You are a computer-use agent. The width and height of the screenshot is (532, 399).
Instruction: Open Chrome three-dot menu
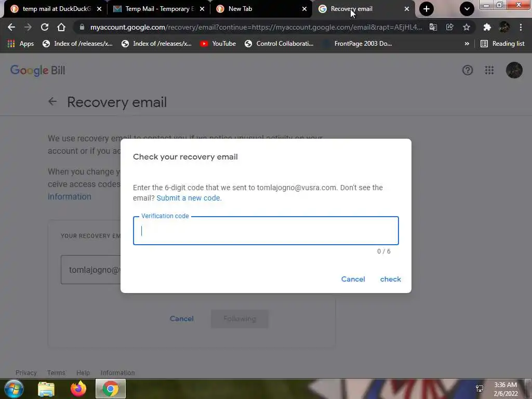pos(521,27)
